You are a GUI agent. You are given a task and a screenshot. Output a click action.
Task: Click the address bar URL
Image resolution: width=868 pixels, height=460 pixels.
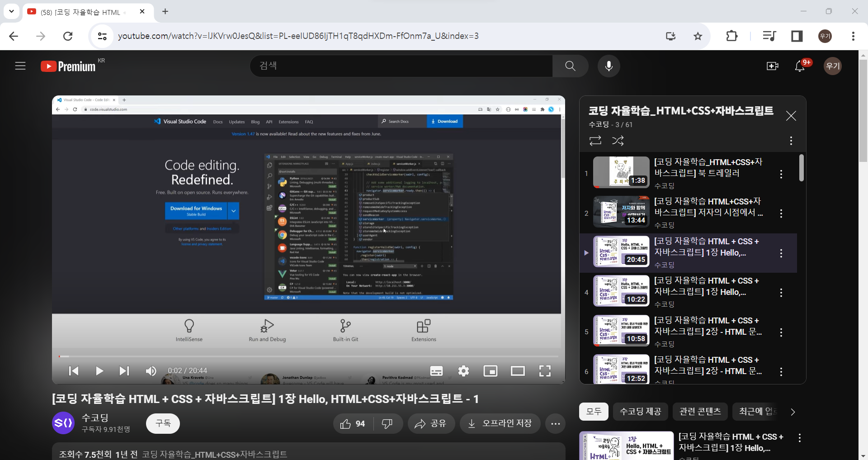(298, 36)
